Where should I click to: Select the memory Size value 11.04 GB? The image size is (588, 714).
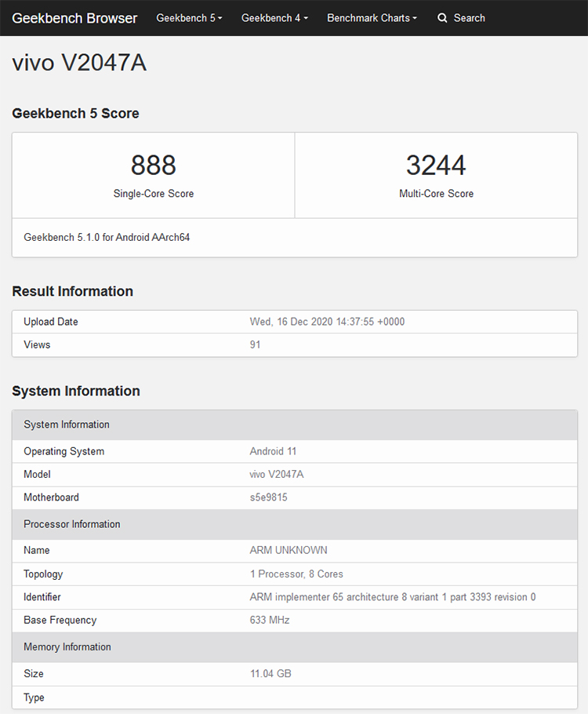tap(270, 673)
